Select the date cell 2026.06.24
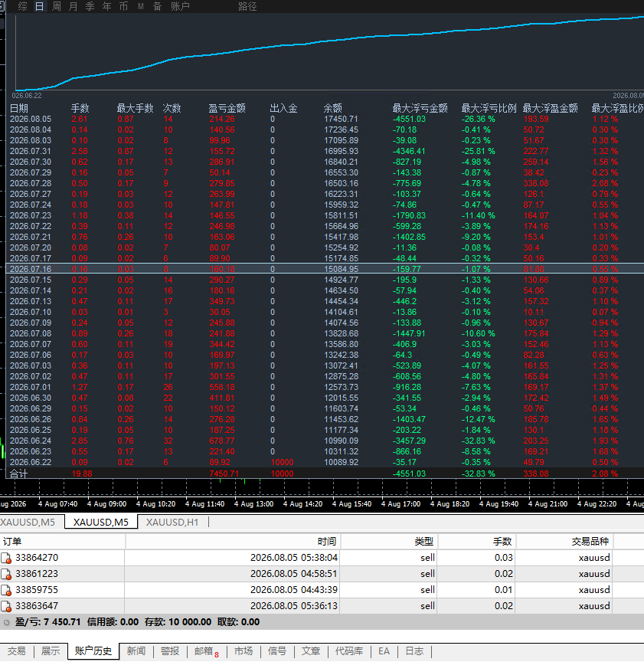 [x=31, y=441]
